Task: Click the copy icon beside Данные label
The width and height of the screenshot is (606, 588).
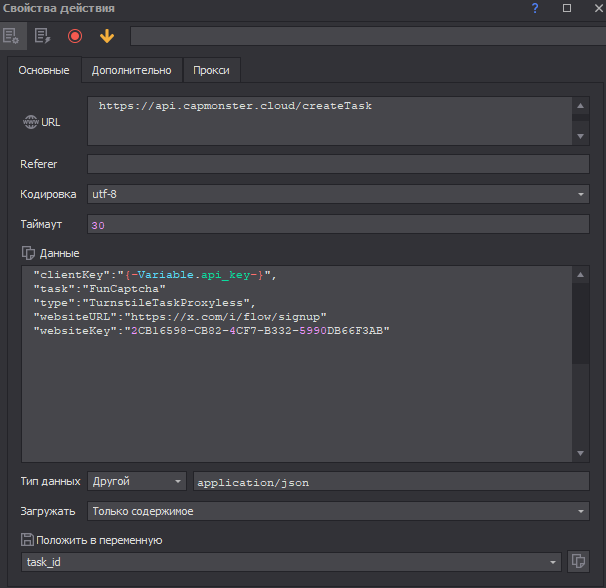Action: click(x=28, y=253)
